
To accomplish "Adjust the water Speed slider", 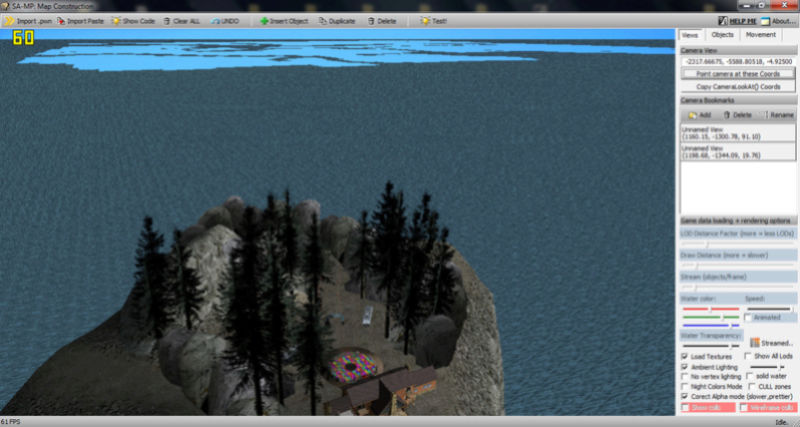I will pos(770,309).
